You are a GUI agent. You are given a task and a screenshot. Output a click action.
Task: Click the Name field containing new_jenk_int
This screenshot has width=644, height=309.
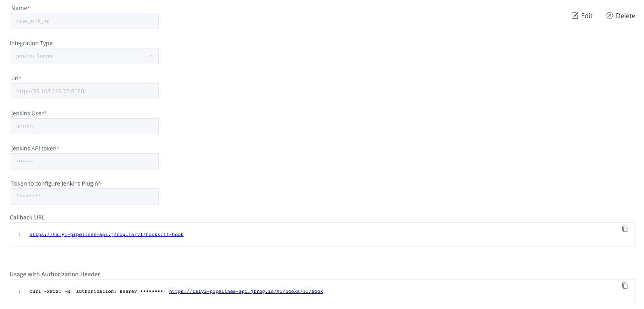(84, 21)
